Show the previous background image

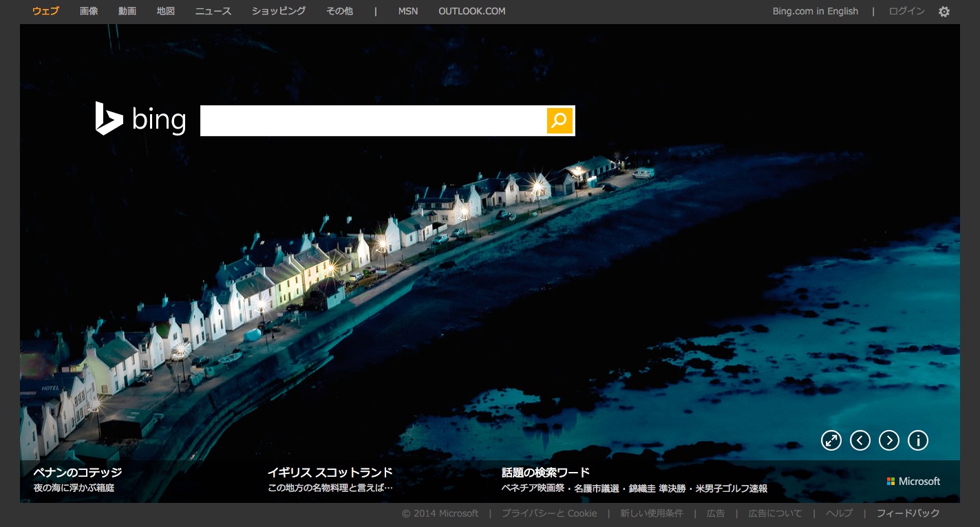click(860, 440)
